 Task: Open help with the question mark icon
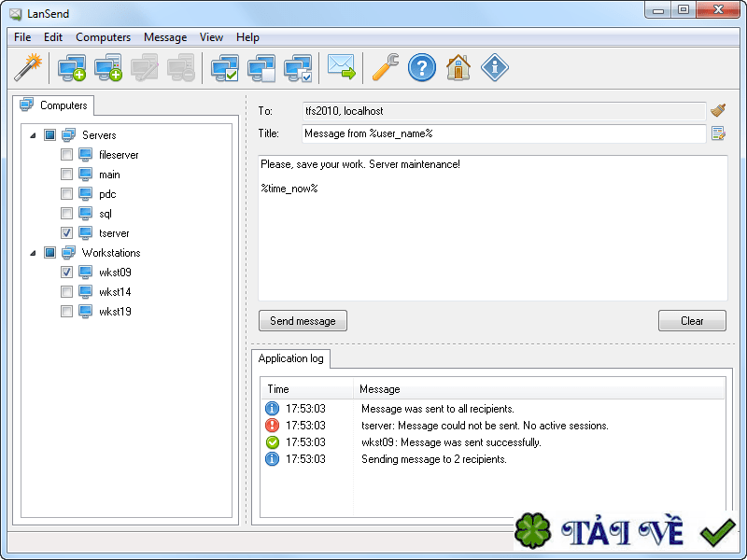[422, 67]
